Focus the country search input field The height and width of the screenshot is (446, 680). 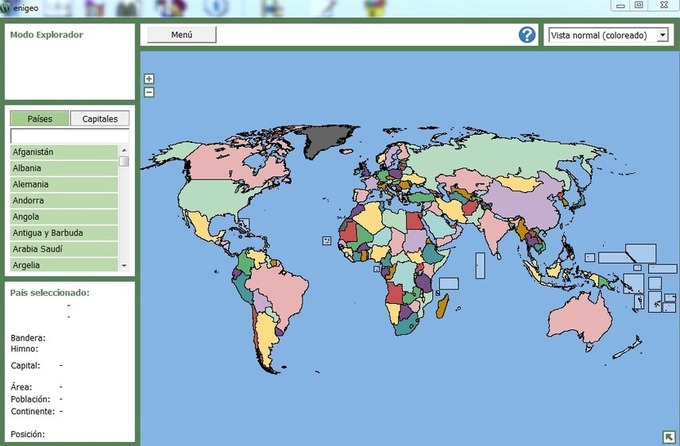[x=70, y=136]
